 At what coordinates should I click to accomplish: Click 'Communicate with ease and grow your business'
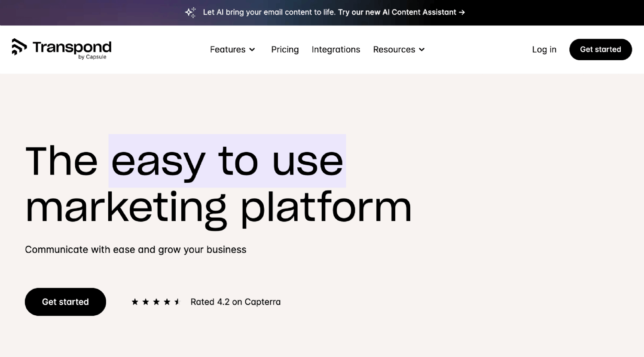pyautogui.click(x=136, y=249)
